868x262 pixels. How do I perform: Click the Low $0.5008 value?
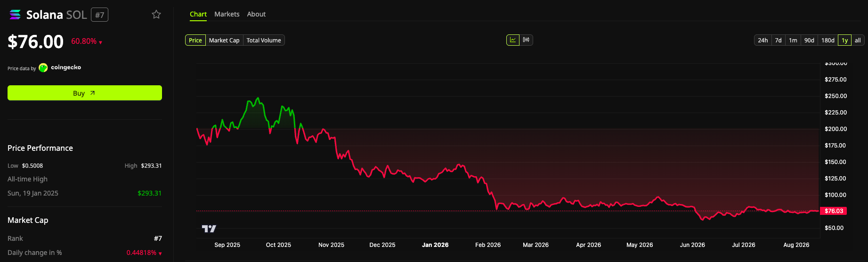pos(32,166)
